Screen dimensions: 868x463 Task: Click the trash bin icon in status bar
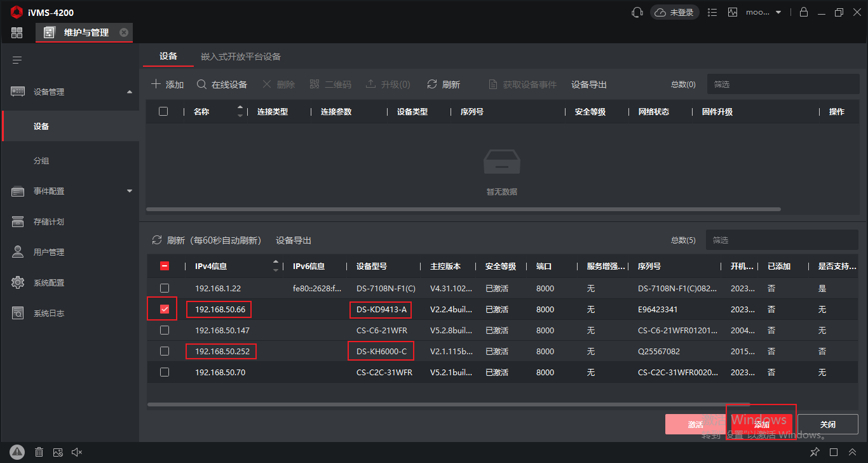(39, 452)
